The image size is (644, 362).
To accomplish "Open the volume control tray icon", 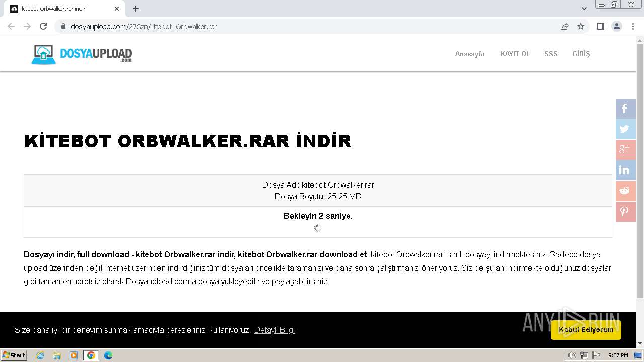I will point(572,355).
